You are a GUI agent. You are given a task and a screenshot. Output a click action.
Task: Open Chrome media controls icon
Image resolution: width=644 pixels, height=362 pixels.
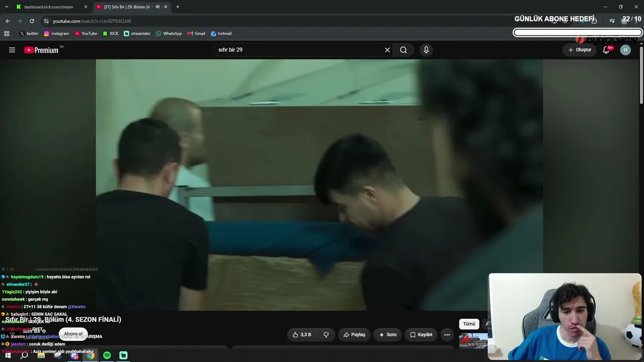612,21
